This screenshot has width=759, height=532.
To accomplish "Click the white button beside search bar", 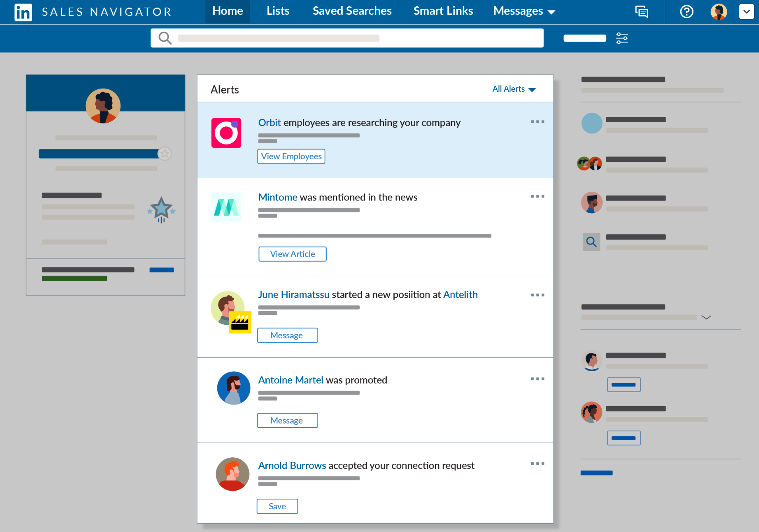I will [585, 38].
